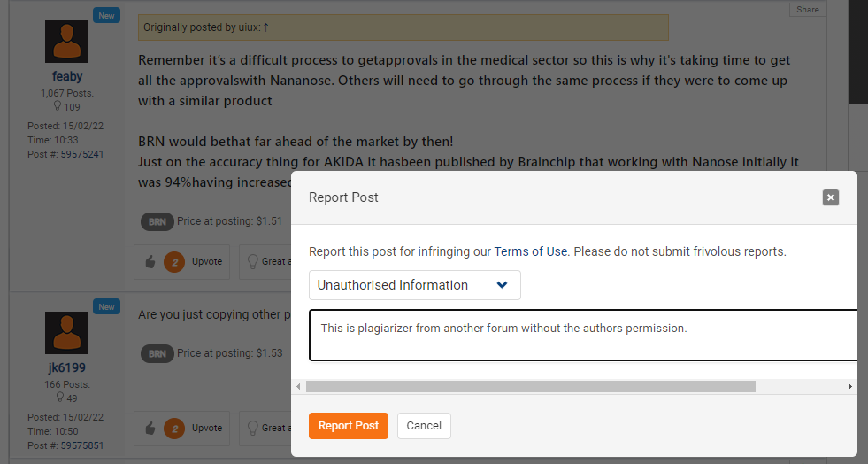Image resolution: width=868 pixels, height=464 pixels.
Task: Upvote feaby's post with thumbs-up icon
Action: [x=150, y=262]
